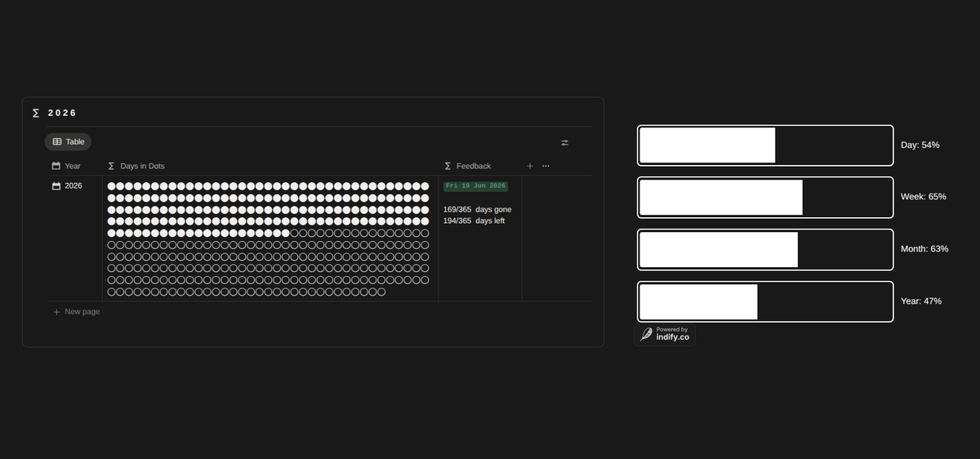Viewport: 980px width, 459px height.
Task: Open the 2026 database title
Action: [x=62, y=113]
